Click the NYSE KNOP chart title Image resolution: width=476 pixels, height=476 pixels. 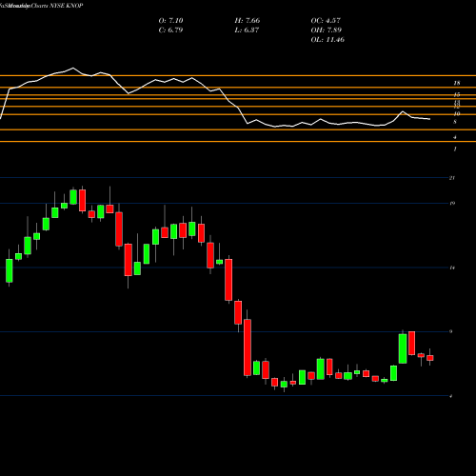[42, 6]
